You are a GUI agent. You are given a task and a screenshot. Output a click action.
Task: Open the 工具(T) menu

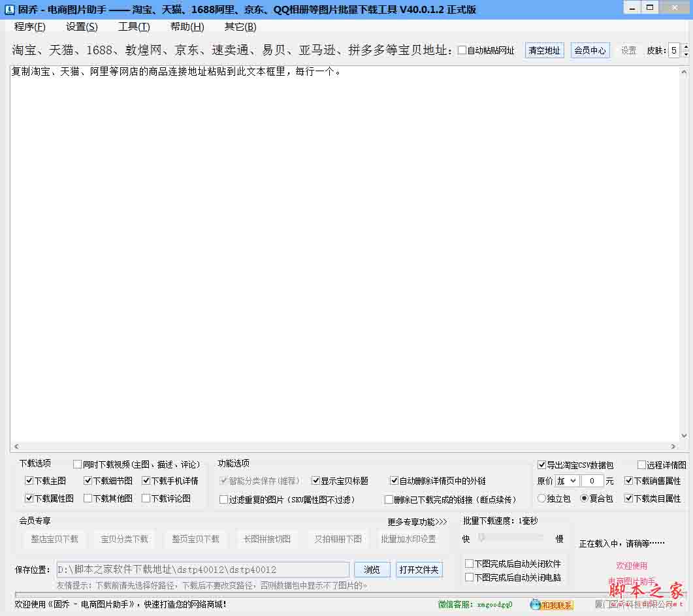click(134, 27)
